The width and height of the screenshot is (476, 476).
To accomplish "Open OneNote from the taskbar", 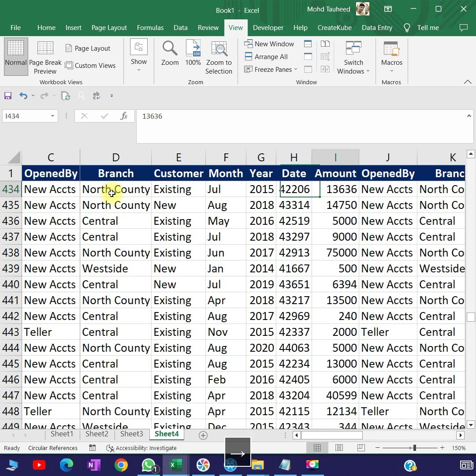I will (93, 465).
